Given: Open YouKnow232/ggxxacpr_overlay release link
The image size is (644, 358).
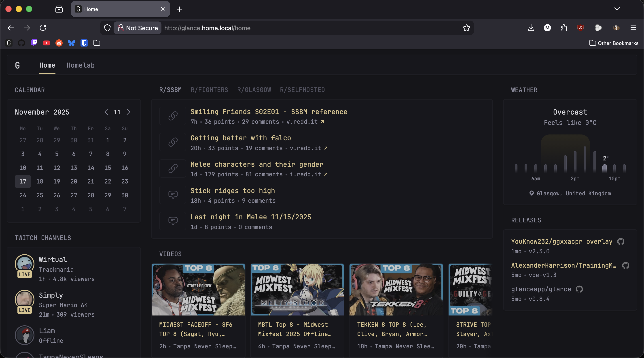Looking at the screenshot, I should (x=561, y=241).
